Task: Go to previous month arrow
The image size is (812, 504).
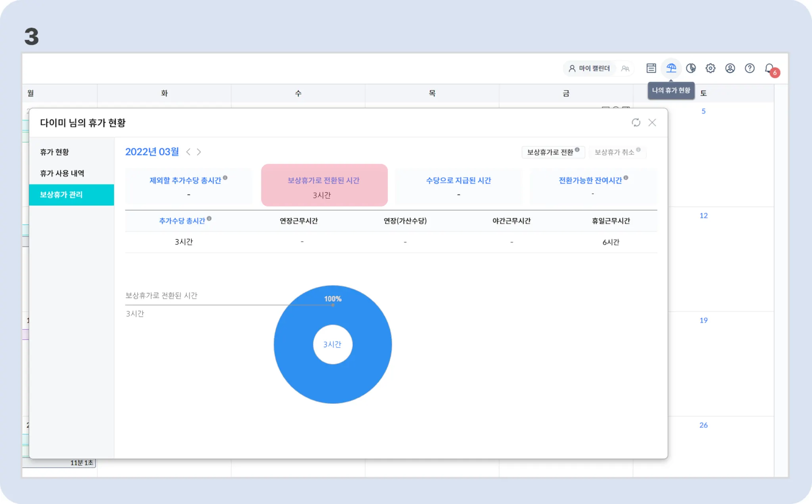Action: (x=188, y=152)
